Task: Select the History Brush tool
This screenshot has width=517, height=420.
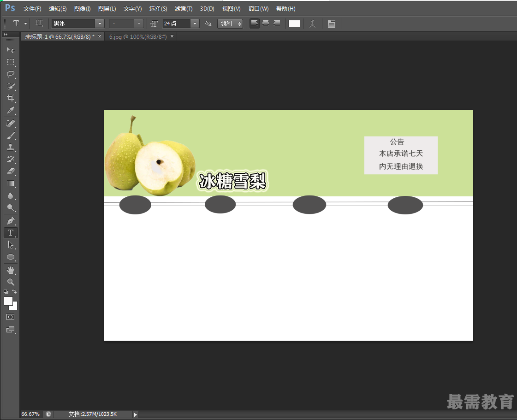Action: tap(11, 160)
